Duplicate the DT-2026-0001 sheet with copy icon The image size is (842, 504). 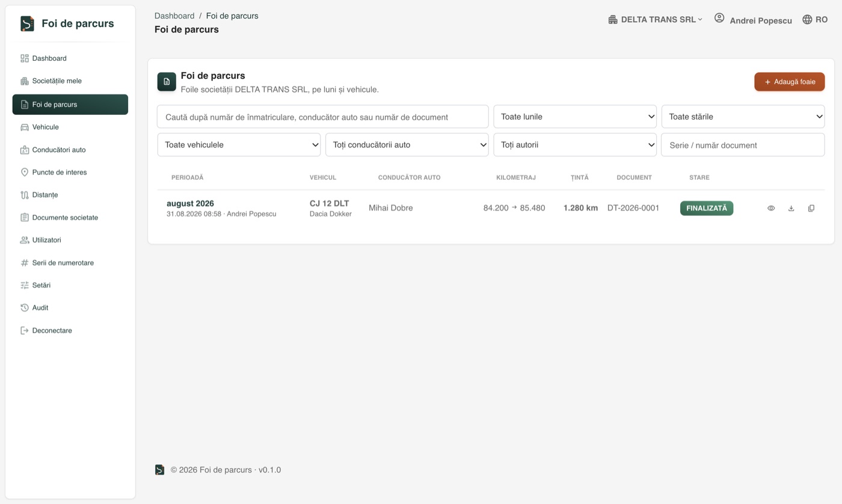[x=811, y=208]
